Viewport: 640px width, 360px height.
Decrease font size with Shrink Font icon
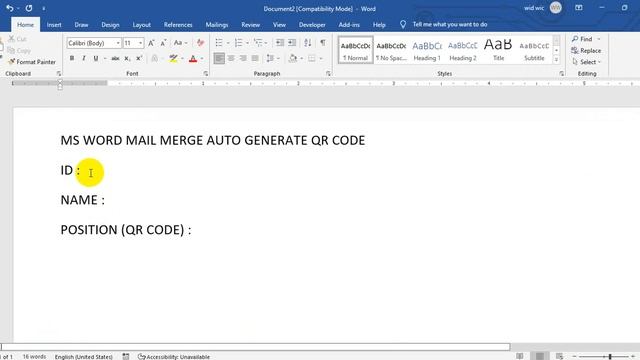[163, 43]
